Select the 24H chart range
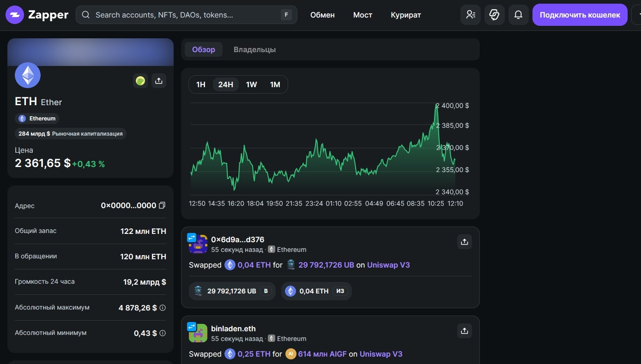This screenshot has height=364, width=641. [226, 84]
